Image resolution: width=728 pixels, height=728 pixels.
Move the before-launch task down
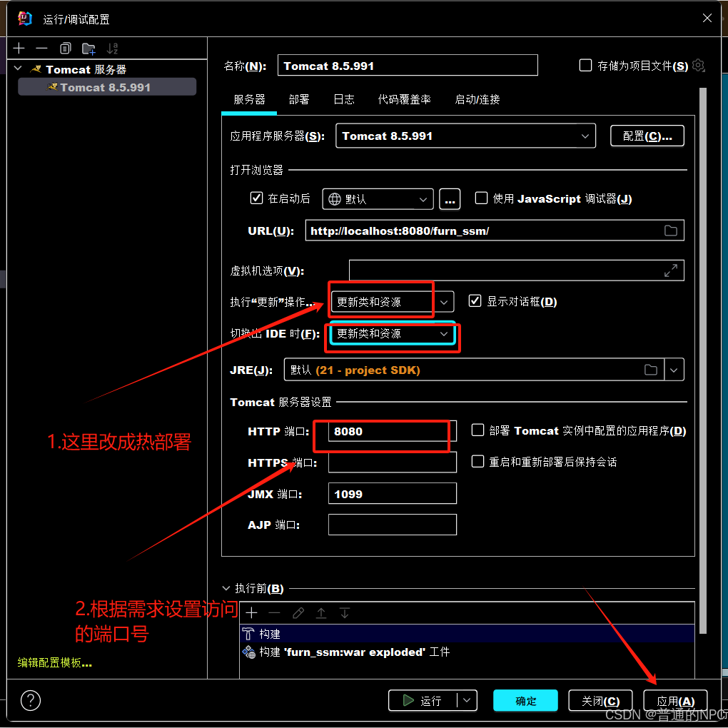point(345,613)
